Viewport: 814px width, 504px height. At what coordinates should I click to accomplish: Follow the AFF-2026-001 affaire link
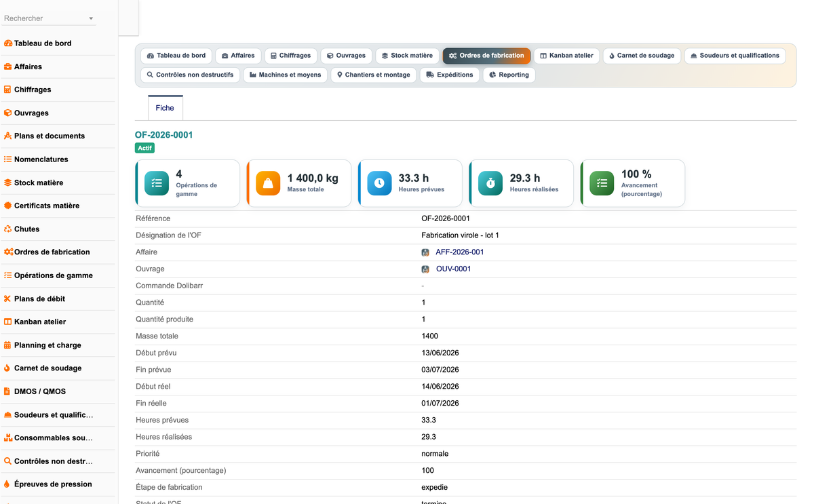click(x=460, y=252)
